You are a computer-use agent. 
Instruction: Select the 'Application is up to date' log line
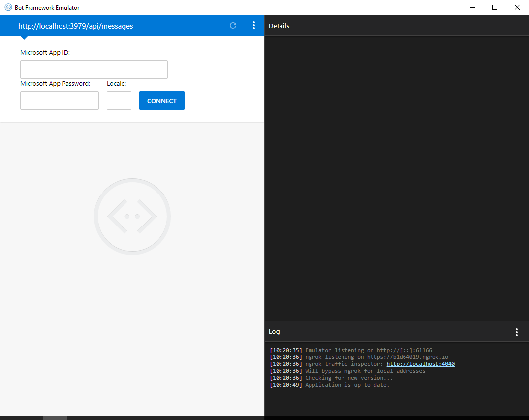pos(329,385)
